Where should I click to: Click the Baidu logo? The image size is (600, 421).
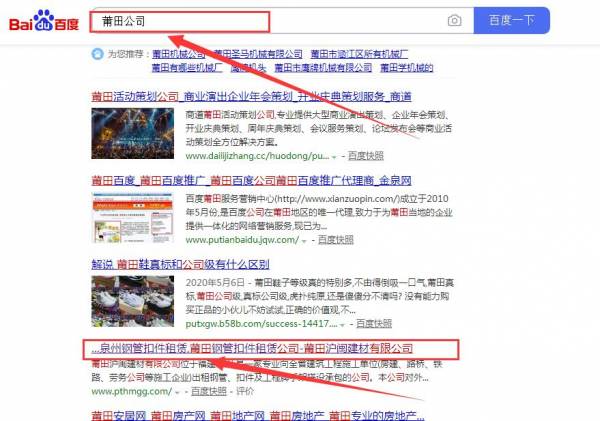(x=44, y=21)
